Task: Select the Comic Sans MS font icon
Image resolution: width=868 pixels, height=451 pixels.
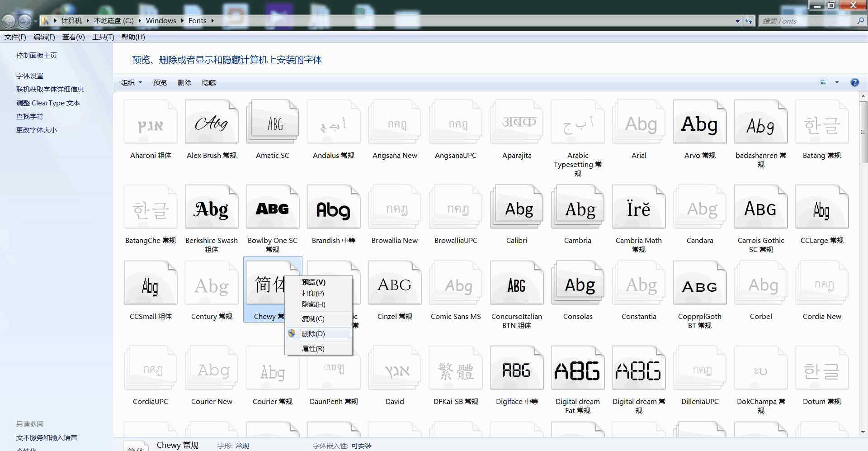Action: pos(456,283)
